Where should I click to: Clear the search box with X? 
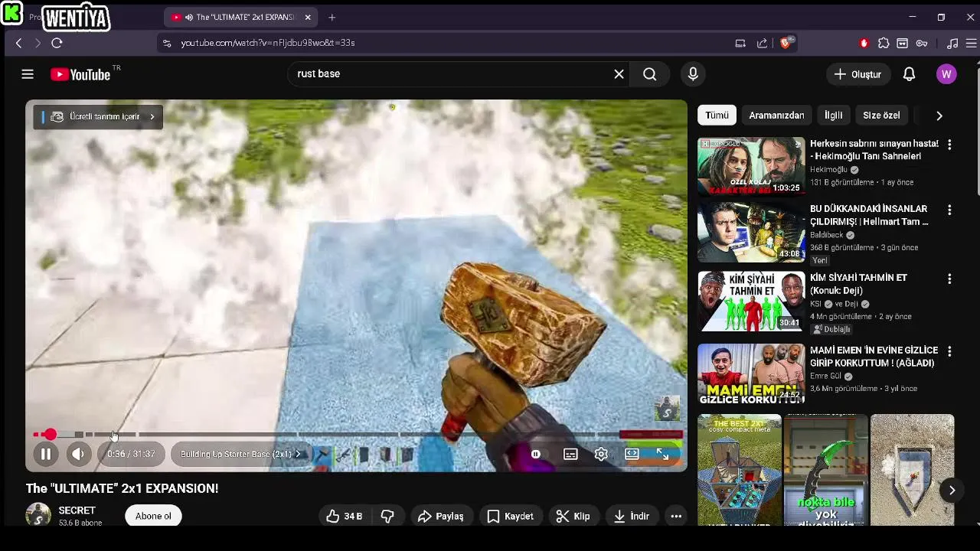click(x=619, y=74)
